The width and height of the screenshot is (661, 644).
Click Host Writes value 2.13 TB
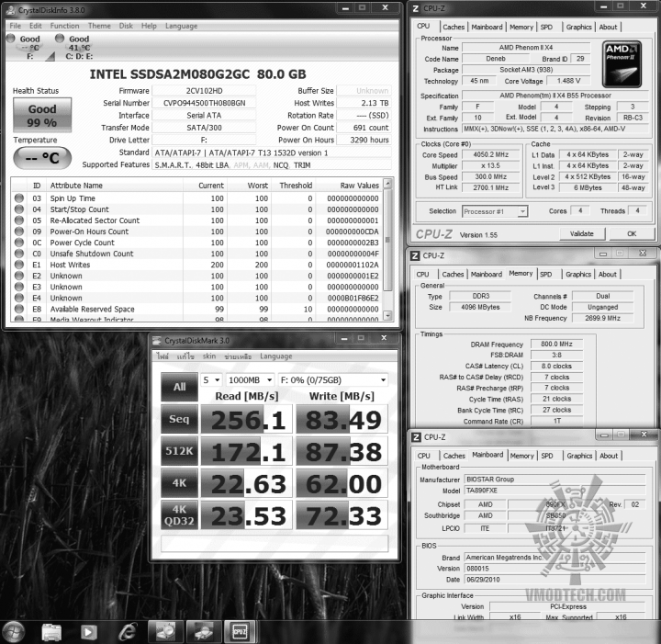(x=364, y=103)
